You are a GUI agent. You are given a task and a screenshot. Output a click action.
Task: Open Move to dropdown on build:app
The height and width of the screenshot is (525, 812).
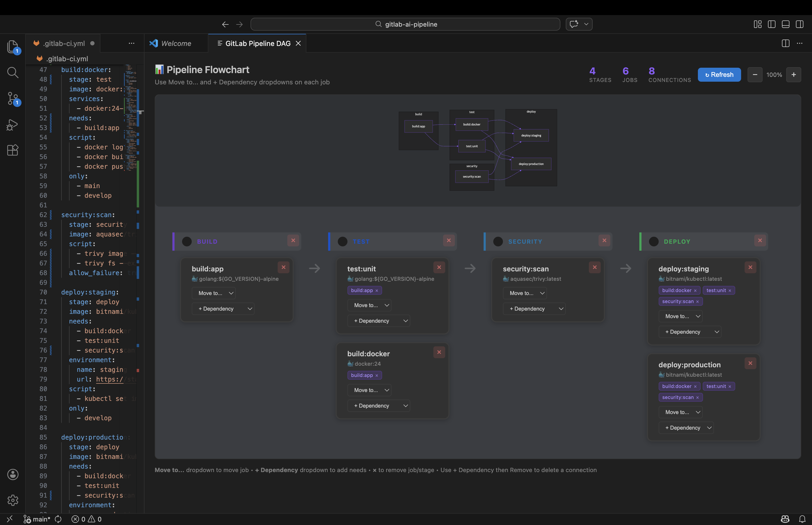213,293
